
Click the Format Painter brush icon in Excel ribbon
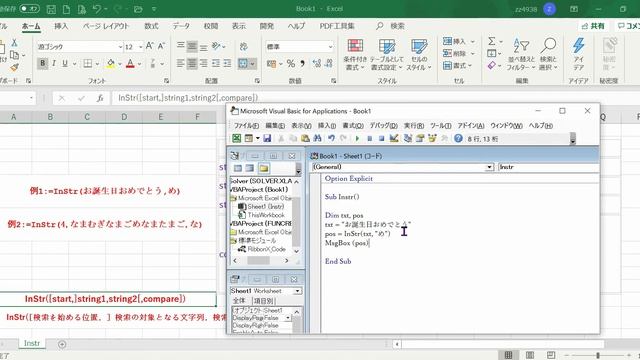click(x=14, y=67)
